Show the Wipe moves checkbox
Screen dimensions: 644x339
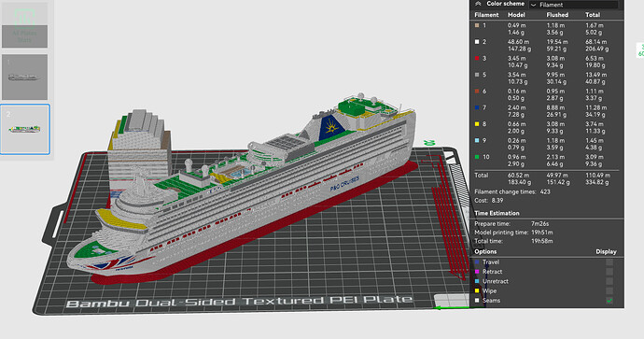609,291
